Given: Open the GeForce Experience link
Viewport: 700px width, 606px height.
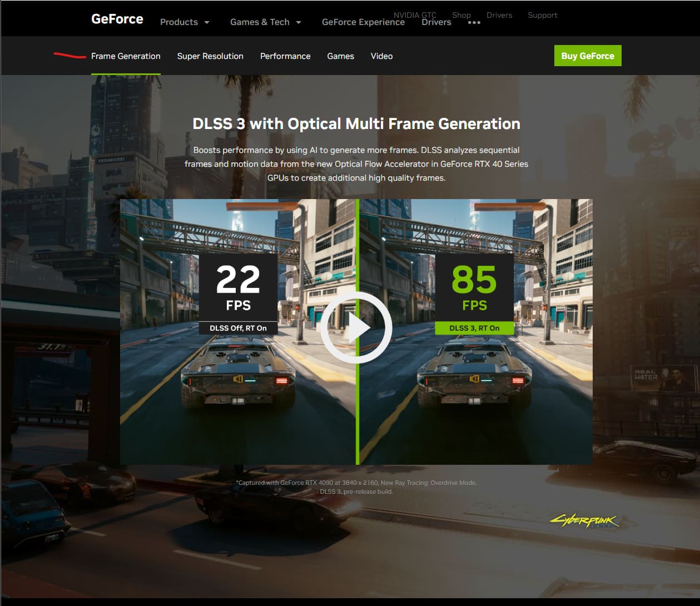Looking at the screenshot, I should click(363, 22).
